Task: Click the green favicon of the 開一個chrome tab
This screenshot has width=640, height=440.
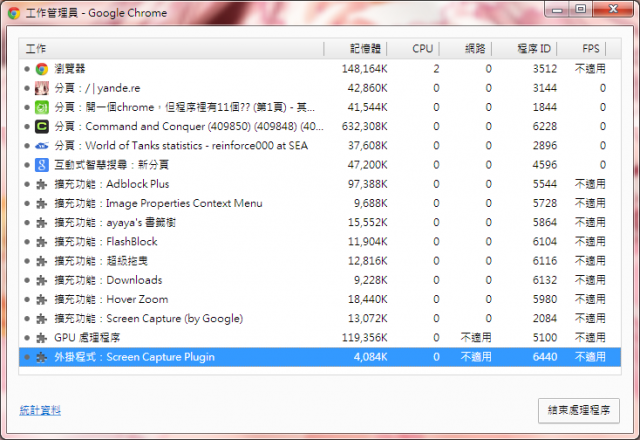Action: 42,107
